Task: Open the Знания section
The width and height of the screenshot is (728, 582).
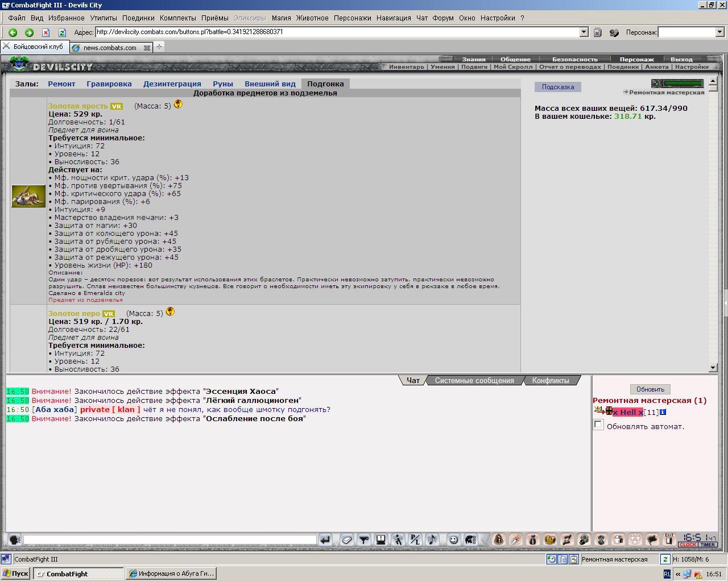Action: click(473, 59)
